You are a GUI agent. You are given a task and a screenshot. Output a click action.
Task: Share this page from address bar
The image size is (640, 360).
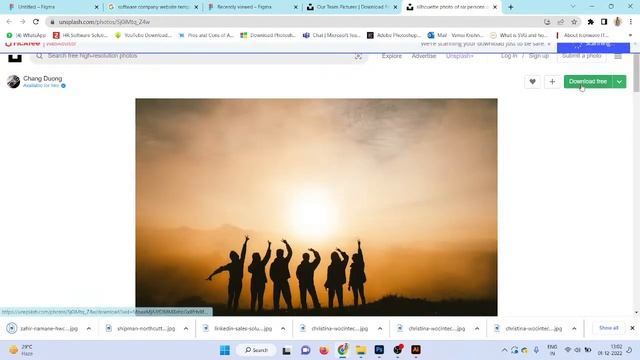point(561,22)
